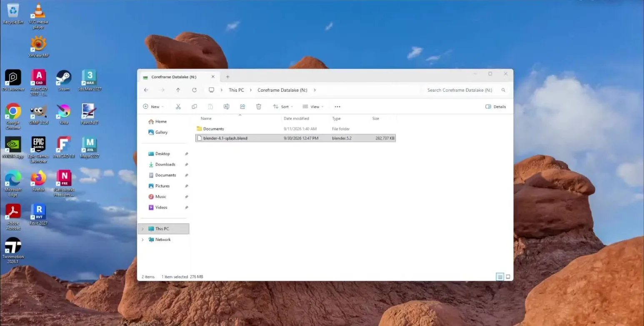Launch 3ds Max 2027 shortcut

tap(89, 80)
